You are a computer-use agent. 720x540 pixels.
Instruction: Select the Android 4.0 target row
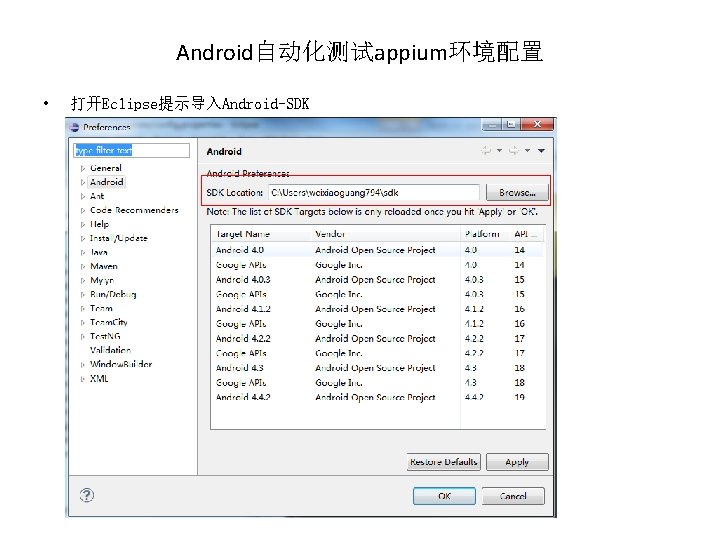point(377,250)
